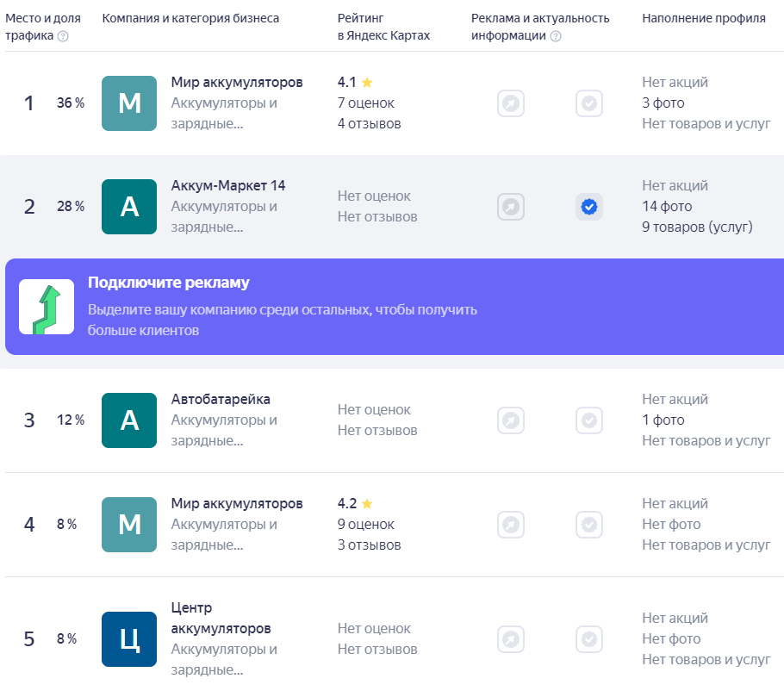Click the 'Место и доля трафика' column header text
This screenshot has height=697, width=784.
(42, 27)
